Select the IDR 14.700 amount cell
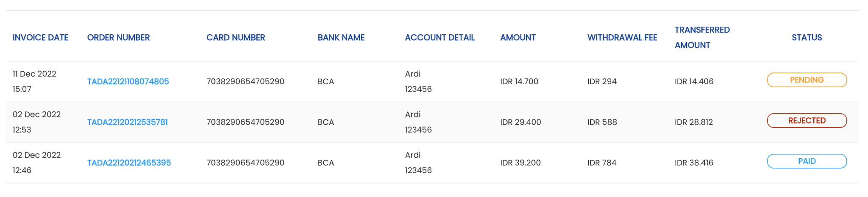 pos(519,81)
